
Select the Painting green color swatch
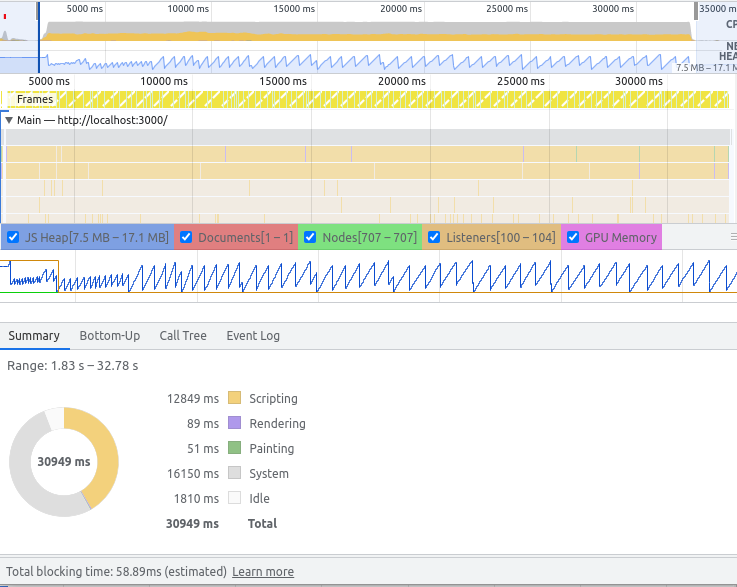(235, 447)
